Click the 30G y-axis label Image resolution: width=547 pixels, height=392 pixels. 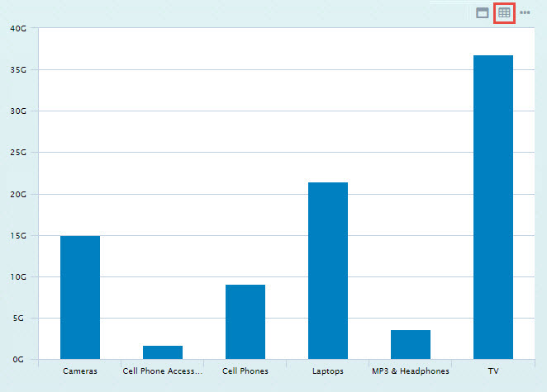point(18,111)
